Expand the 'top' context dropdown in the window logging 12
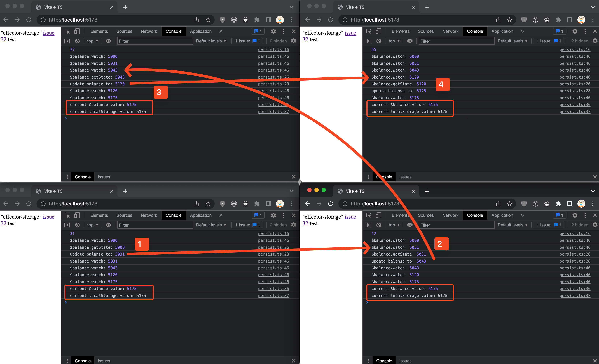 (x=394, y=225)
